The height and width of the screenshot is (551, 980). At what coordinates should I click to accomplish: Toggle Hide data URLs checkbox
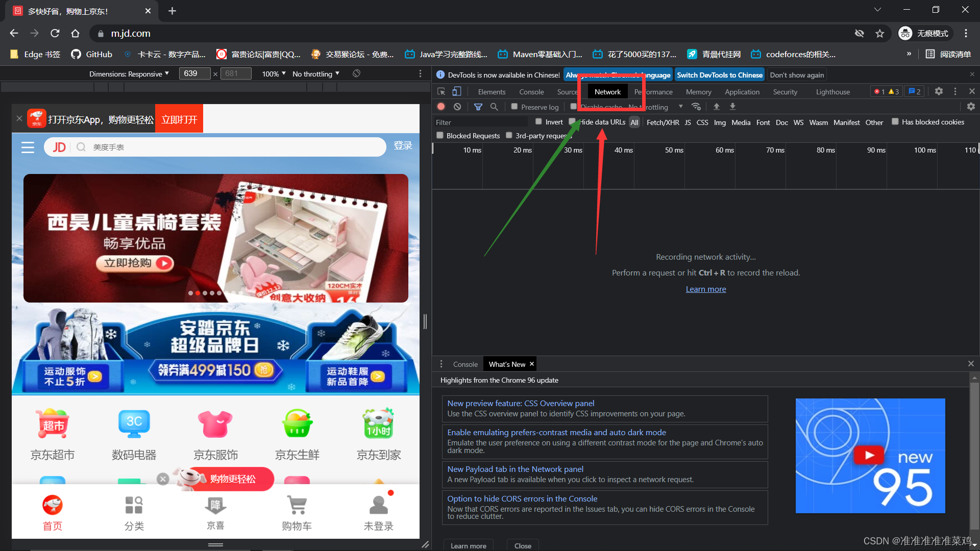[x=572, y=121]
